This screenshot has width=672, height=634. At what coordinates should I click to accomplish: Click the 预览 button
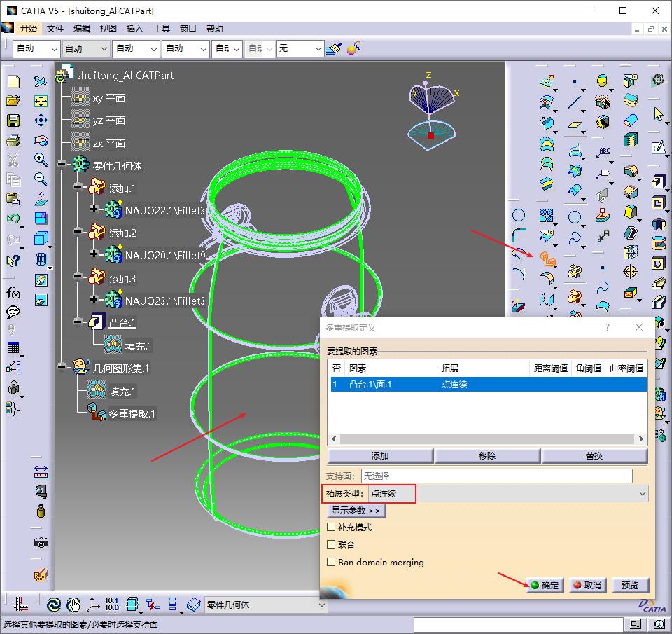pos(630,585)
